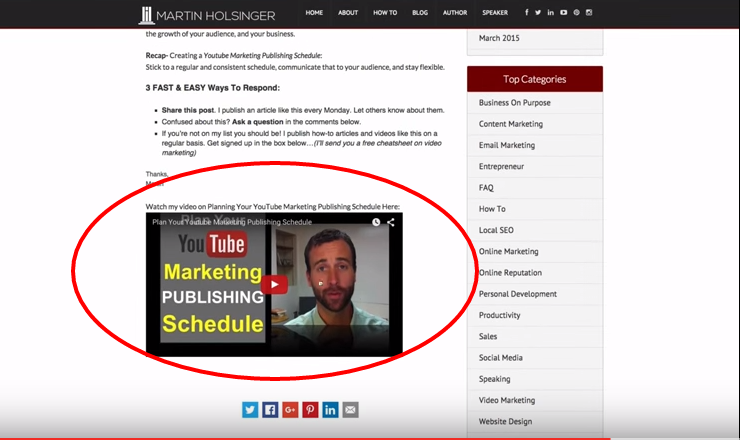Click the Martin Holsinger site logo

coord(207,15)
